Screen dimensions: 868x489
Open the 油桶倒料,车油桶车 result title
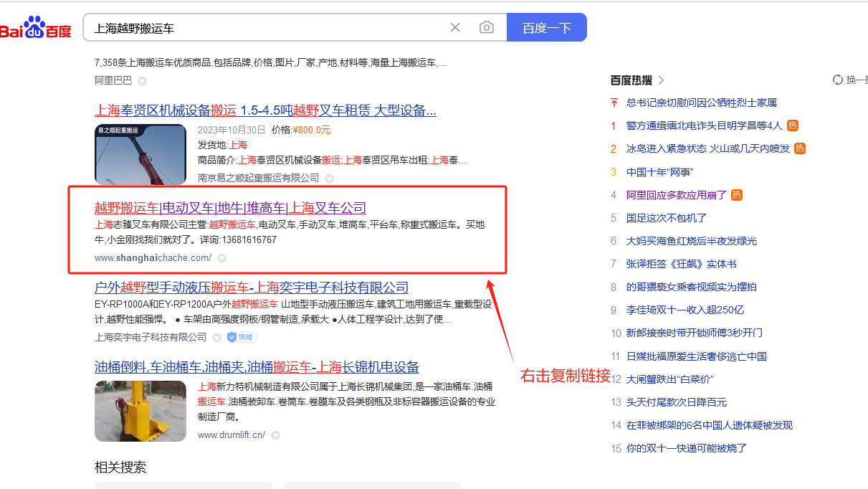click(257, 367)
